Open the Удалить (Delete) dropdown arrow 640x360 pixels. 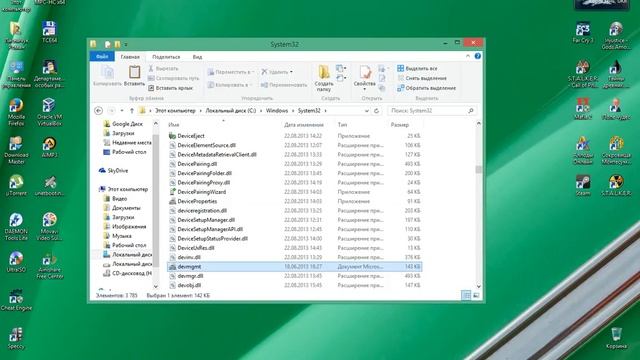click(291, 72)
